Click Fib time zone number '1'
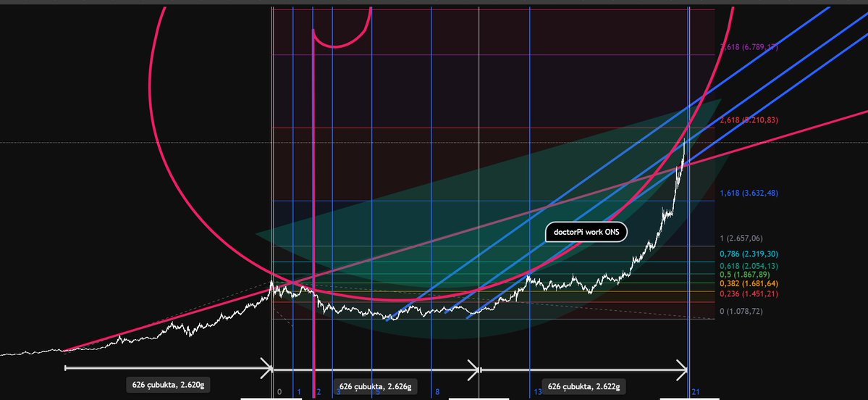868x400 pixels. tap(299, 392)
